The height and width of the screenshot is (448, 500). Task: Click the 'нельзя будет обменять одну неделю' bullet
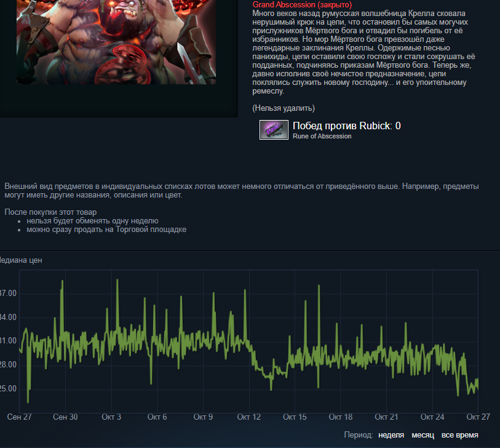(92, 221)
